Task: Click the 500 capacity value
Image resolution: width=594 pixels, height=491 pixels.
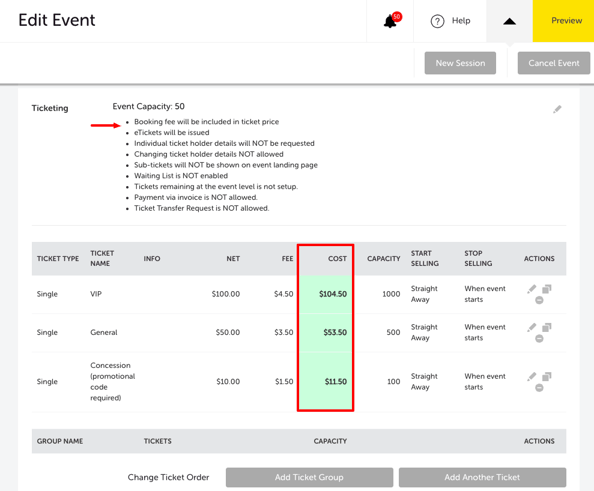Action: coord(393,332)
